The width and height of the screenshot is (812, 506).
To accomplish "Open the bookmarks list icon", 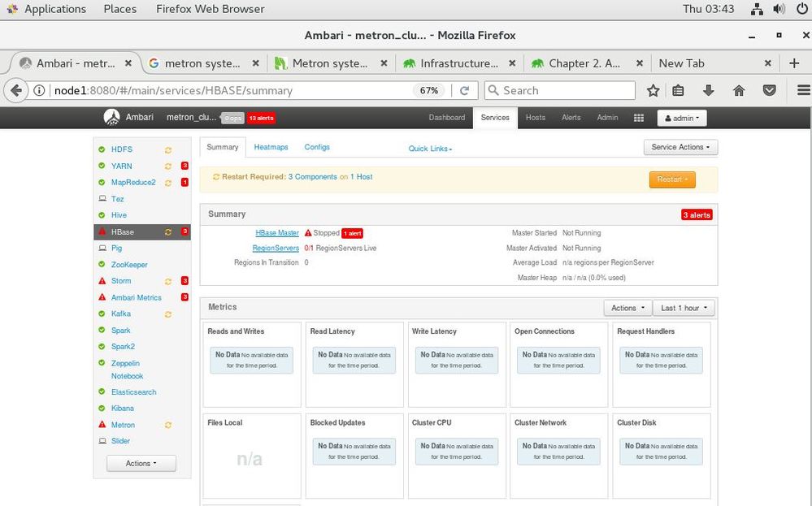I will coord(678,90).
